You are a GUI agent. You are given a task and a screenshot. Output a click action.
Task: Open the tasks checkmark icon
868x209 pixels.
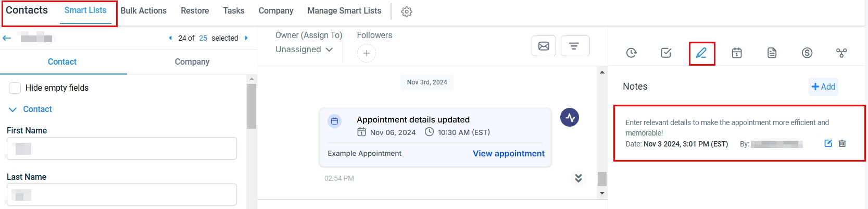(666, 53)
